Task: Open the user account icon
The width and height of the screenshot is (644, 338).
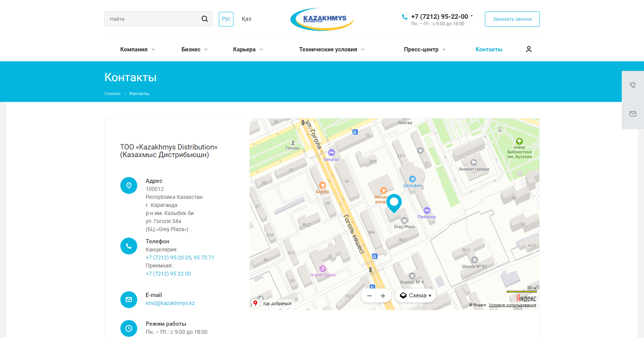Action: [x=529, y=49]
